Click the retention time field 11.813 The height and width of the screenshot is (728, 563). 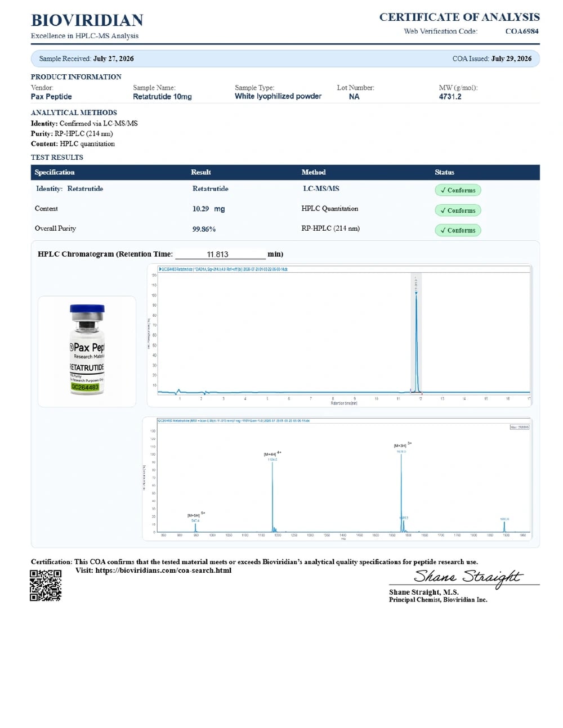(x=220, y=254)
